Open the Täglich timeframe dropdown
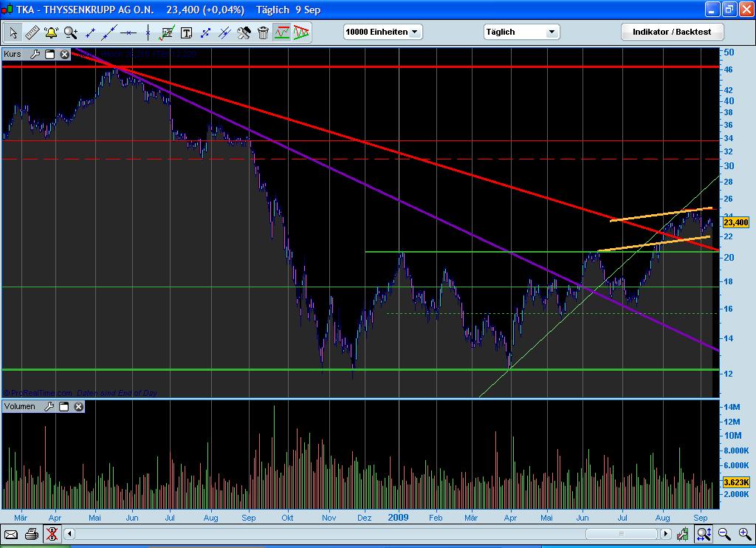This screenshot has width=756, height=548. tap(522, 32)
